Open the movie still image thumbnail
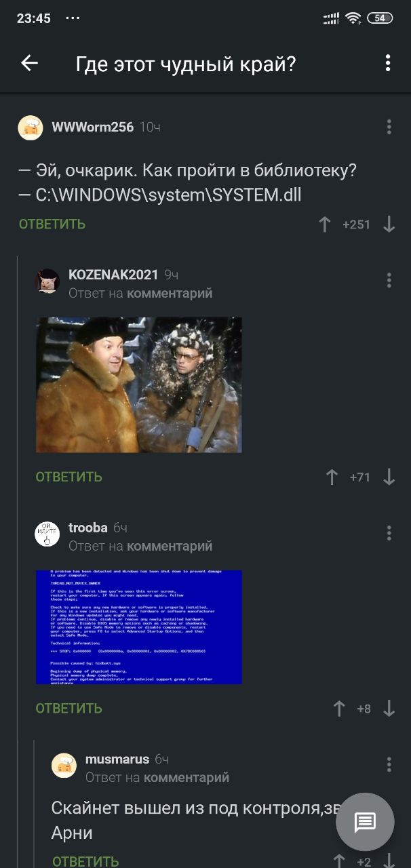Image resolution: width=411 pixels, height=868 pixels. [139, 384]
